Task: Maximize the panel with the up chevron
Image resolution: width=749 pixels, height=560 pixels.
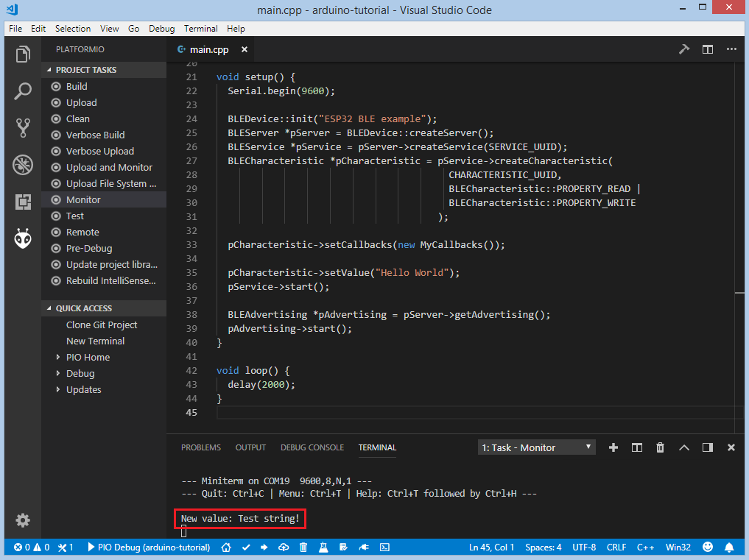Action: [684, 447]
